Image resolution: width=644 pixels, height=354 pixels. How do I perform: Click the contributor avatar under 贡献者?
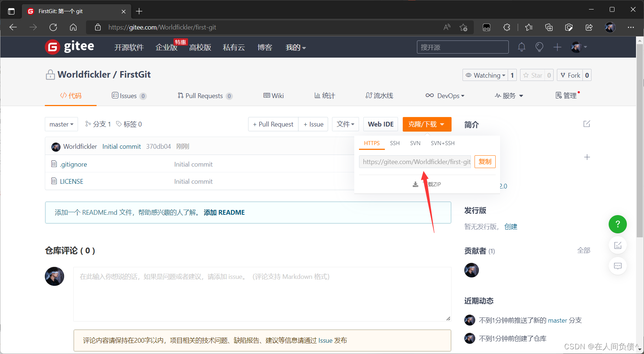pyautogui.click(x=472, y=270)
